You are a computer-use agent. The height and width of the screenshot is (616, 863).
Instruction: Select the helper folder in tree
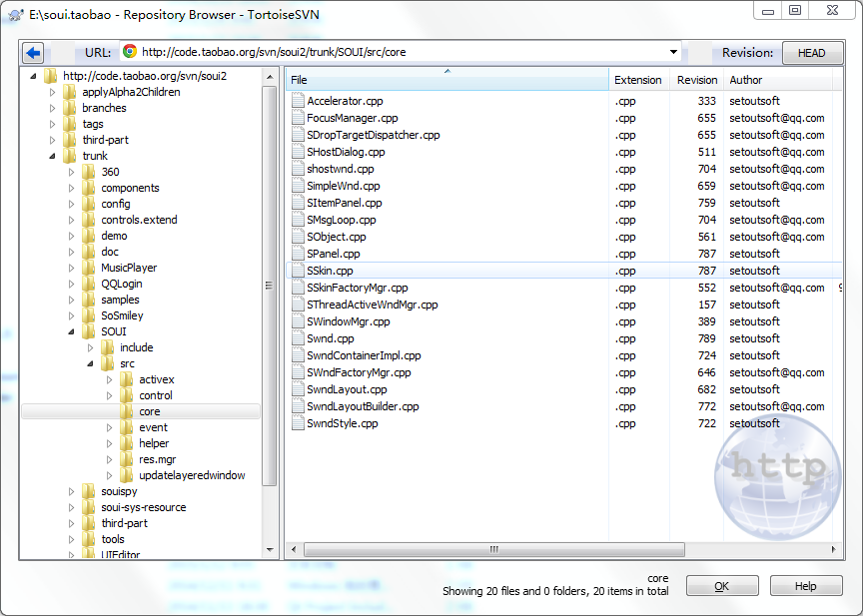click(x=154, y=443)
